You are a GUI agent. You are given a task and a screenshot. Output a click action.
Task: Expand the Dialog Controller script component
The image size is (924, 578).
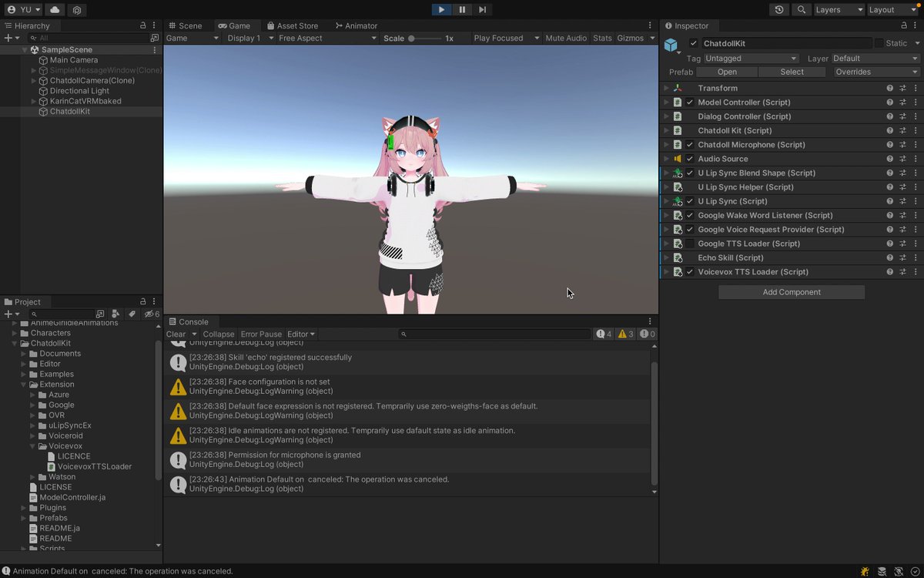point(667,116)
